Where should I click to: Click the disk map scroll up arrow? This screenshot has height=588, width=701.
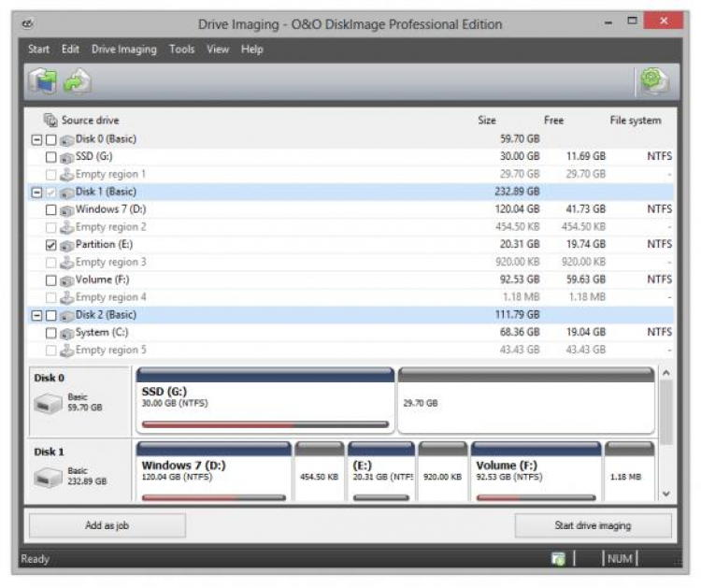coord(666,373)
